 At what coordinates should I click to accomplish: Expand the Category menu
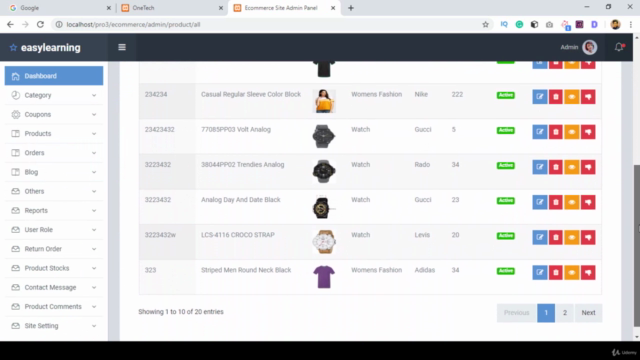tap(54, 95)
